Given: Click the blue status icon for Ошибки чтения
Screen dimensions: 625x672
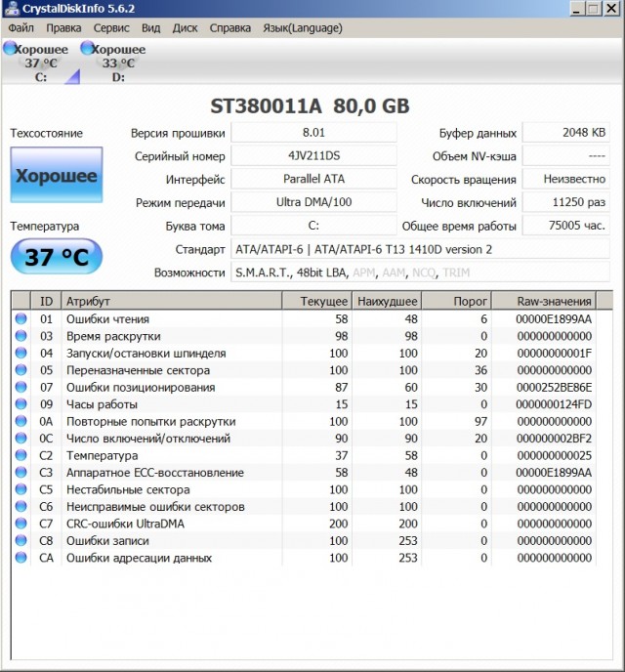Looking at the screenshot, I should [x=21, y=319].
